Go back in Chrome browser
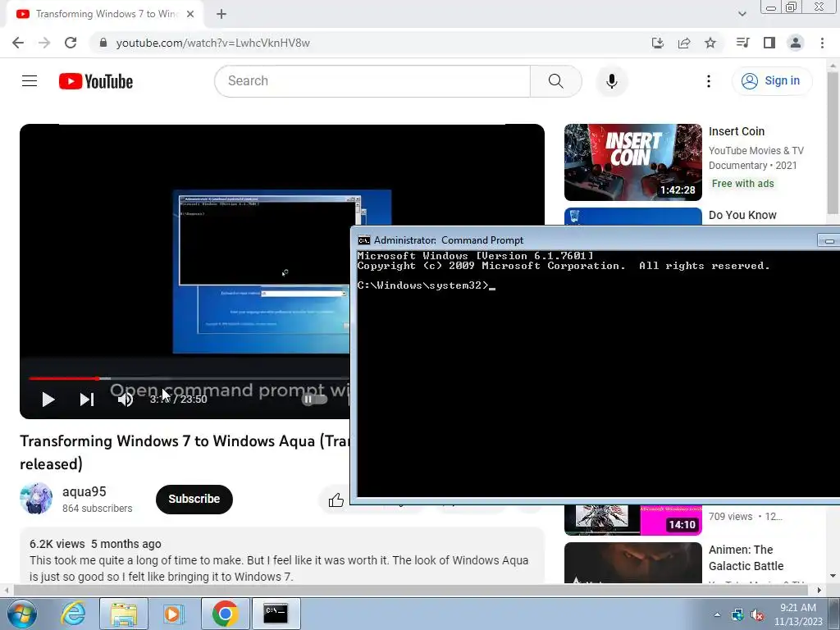 pyautogui.click(x=18, y=43)
